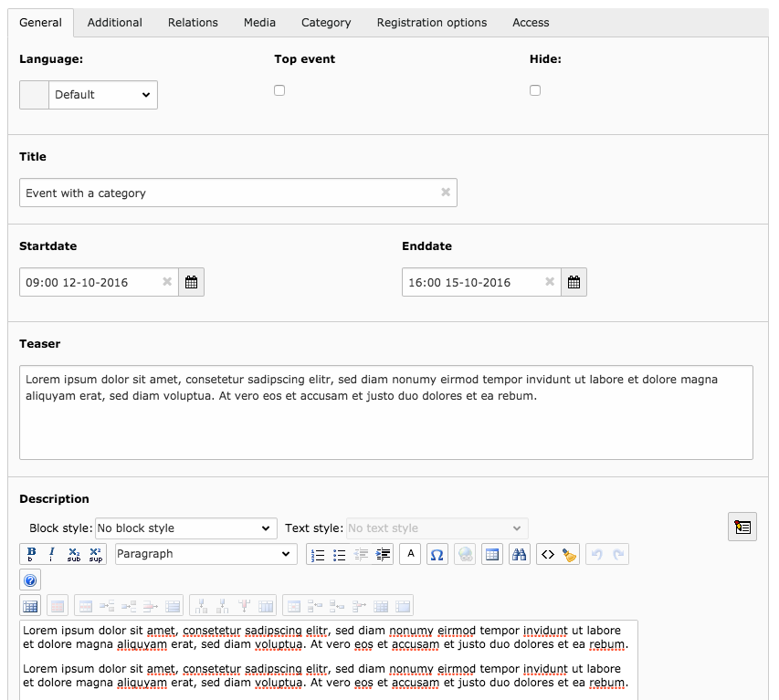Enable the Top event checkbox

[x=279, y=90]
